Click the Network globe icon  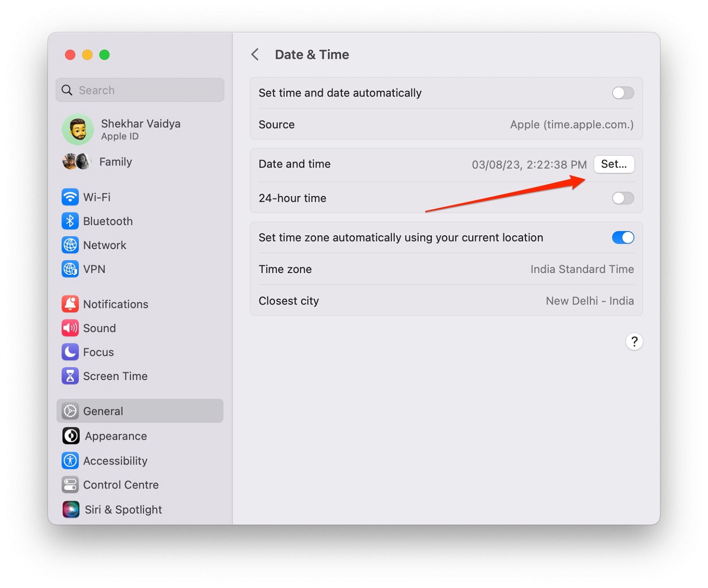point(70,245)
